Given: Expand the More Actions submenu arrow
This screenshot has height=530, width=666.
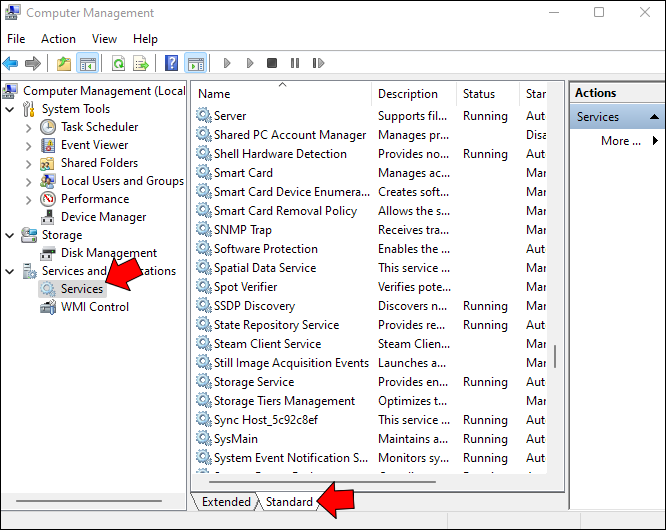Looking at the screenshot, I should 655,141.
